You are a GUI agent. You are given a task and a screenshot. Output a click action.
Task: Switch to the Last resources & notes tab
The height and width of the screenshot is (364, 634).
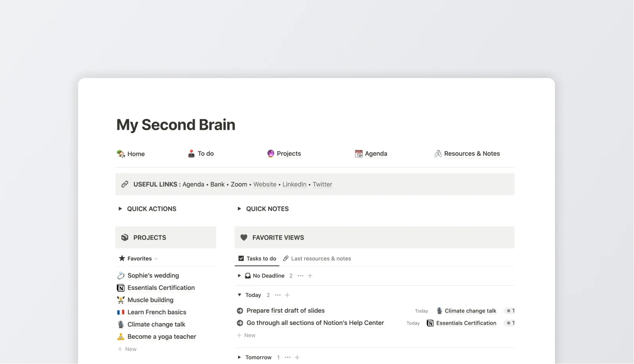321,258
